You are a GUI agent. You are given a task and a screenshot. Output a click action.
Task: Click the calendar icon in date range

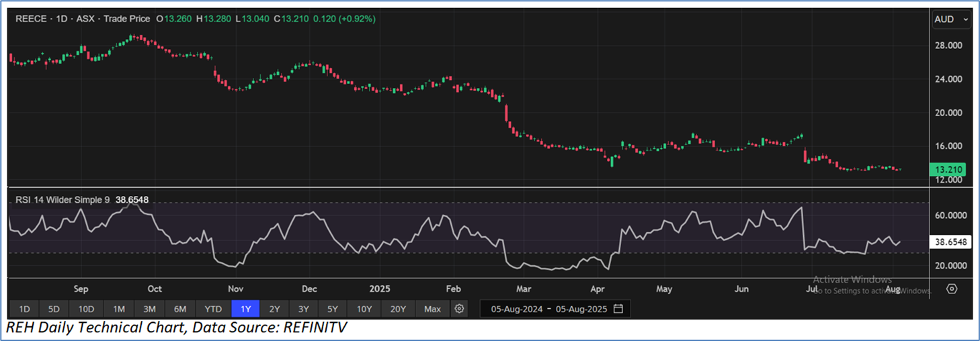618,309
